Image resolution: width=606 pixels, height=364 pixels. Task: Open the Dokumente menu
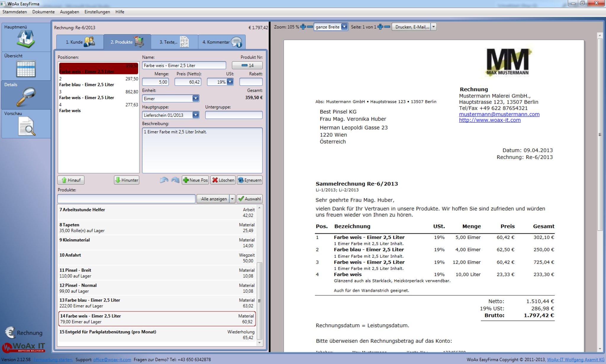(43, 12)
